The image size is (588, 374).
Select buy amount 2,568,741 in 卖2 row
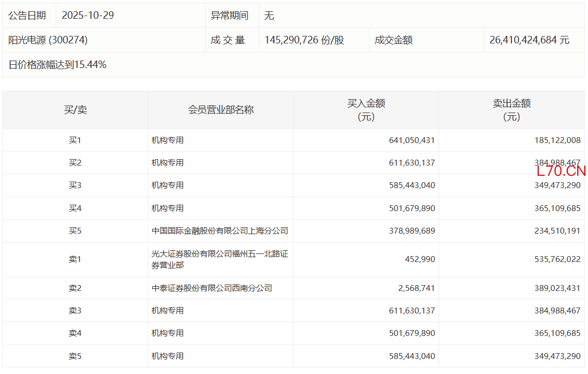[417, 288]
